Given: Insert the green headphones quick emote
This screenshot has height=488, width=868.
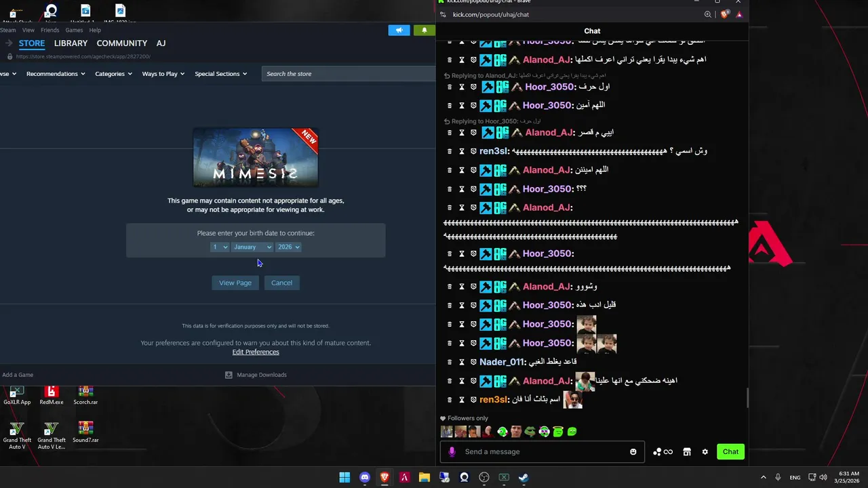Looking at the screenshot, I should tap(544, 431).
